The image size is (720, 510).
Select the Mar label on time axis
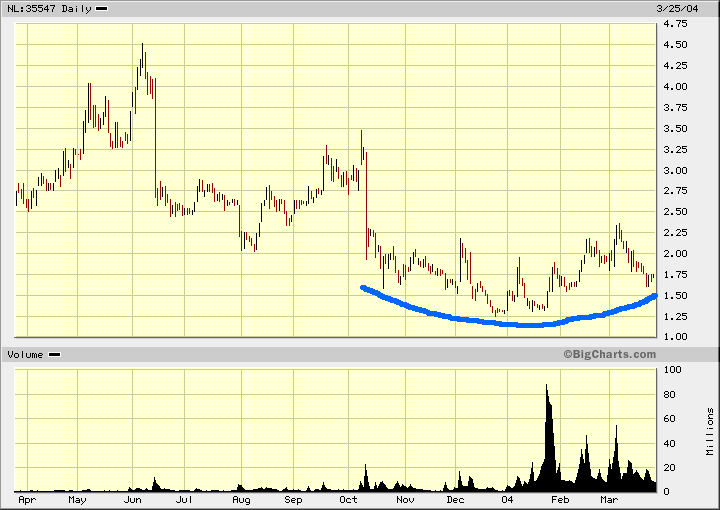tap(609, 498)
